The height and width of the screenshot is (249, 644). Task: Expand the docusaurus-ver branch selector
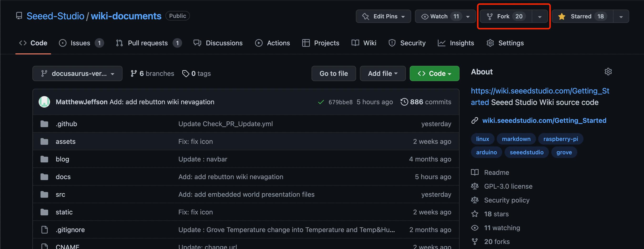coord(77,73)
